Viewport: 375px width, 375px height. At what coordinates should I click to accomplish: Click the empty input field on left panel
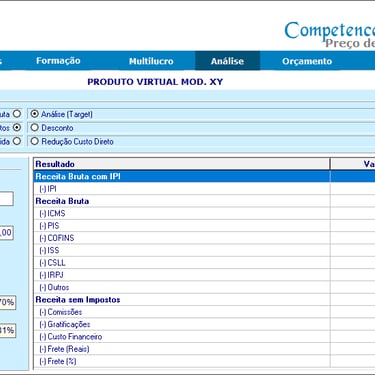6,199
